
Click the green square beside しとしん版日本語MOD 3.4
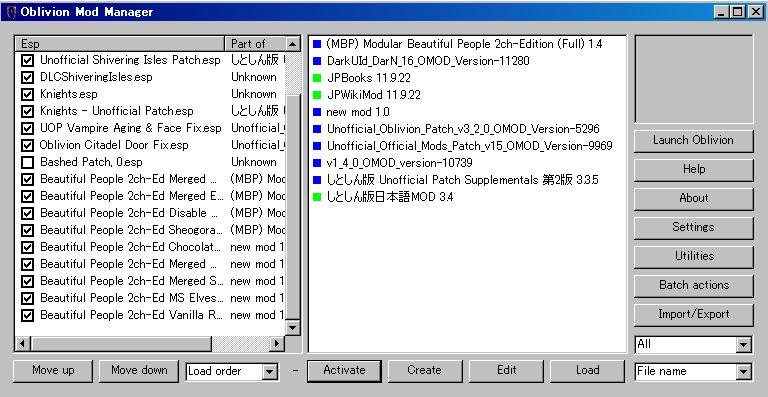317,197
